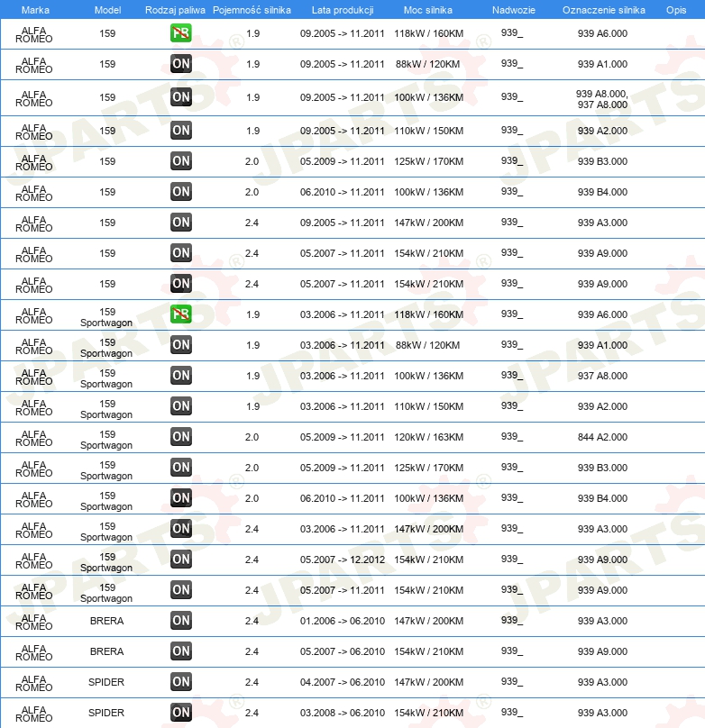
Task: Click the Marka column header
Action: pyautogui.click(x=35, y=10)
